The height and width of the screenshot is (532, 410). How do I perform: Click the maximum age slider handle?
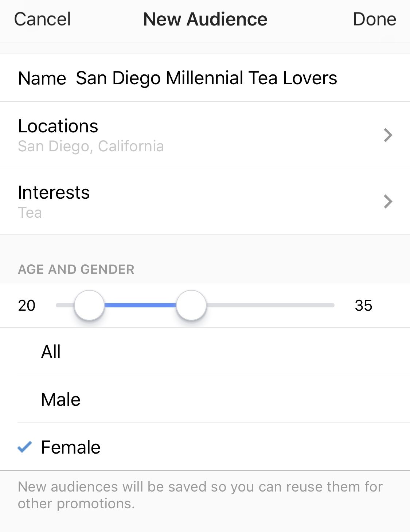(191, 305)
